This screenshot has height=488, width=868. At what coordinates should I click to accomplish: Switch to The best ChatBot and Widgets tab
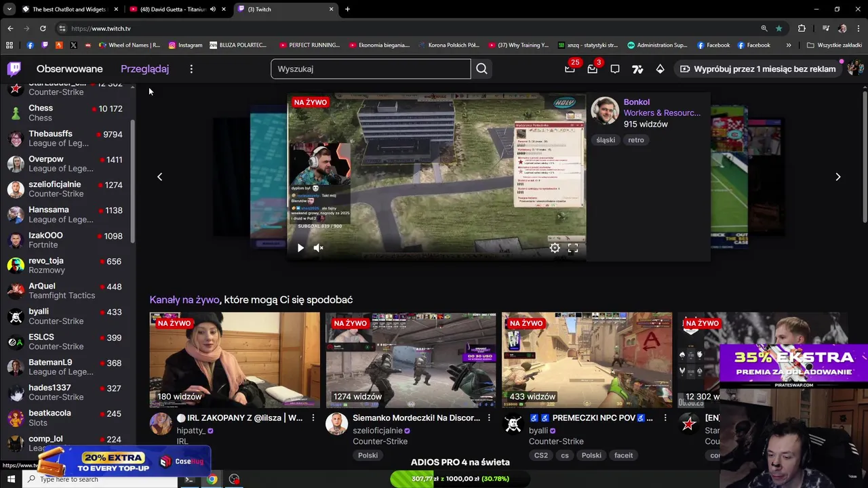tap(69, 9)
